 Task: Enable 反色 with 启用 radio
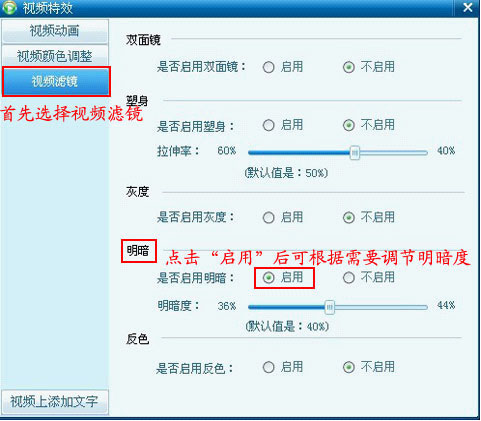click(x=268, y=368)
